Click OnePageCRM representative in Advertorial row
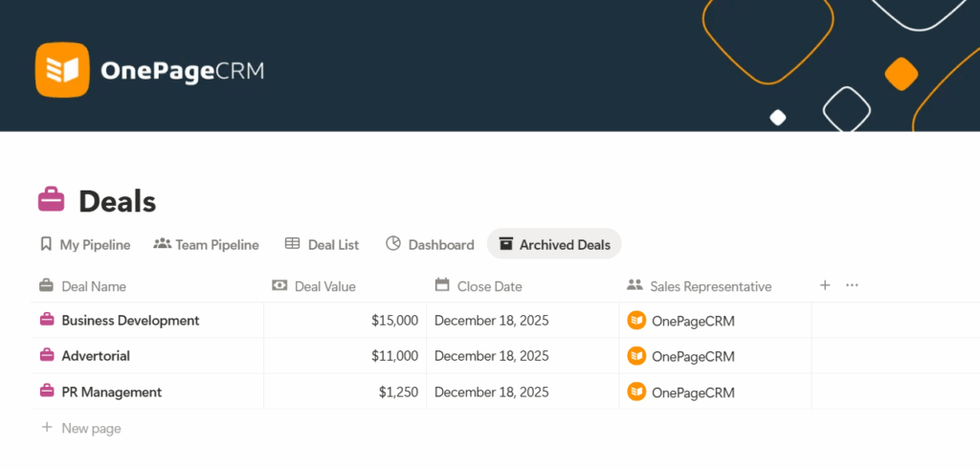Image resolution: width=980 pixels, height=470 pixels. click(x=681, y=356)
